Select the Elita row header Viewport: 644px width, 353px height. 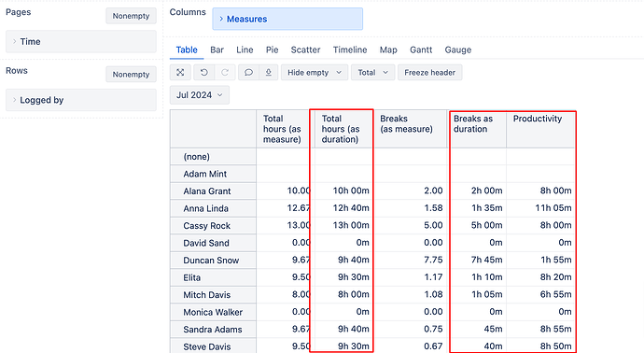pos(213,277)
